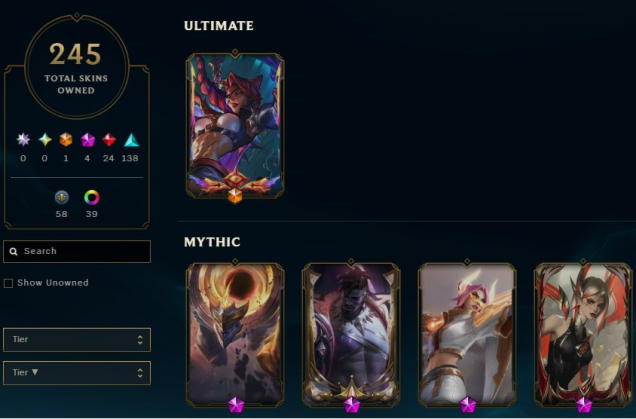Click the orange Ultimate tier gem icon
This screenshot has width=636, height=419.
pyautogui.click(x=66, y=140)
